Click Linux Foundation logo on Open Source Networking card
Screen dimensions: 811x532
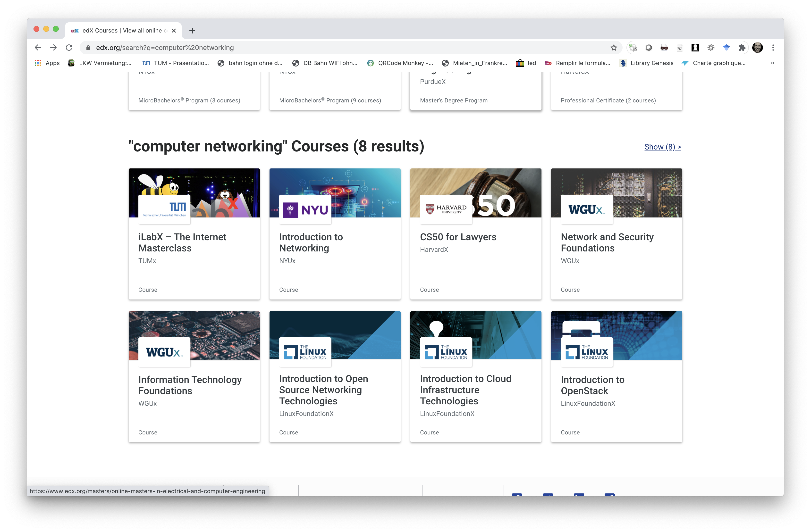point(305,352)
